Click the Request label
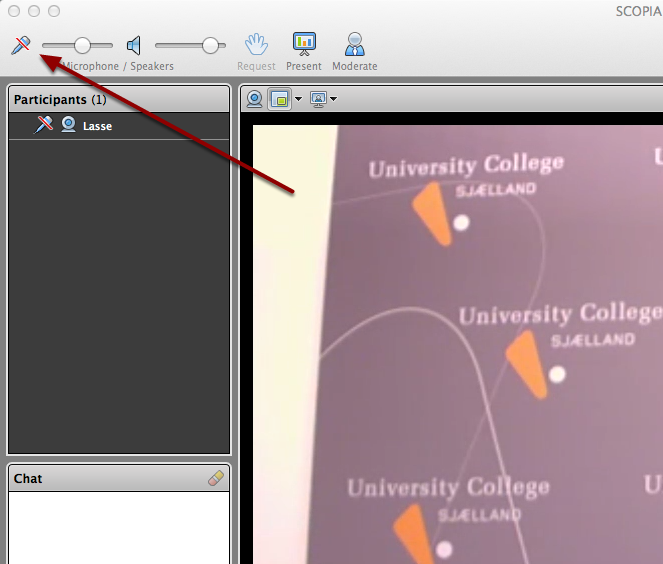This screenshot has height=564, width=663. click(256, 66)
